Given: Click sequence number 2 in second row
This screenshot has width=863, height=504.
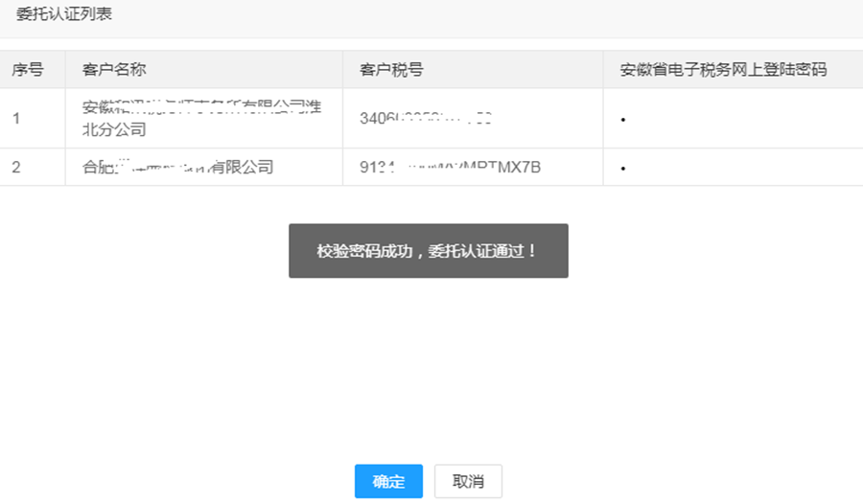Looking at the screenshot, I should (16, 168).
